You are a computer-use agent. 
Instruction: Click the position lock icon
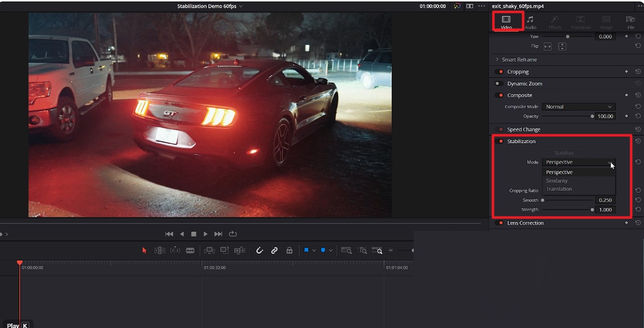click(289, 250)
